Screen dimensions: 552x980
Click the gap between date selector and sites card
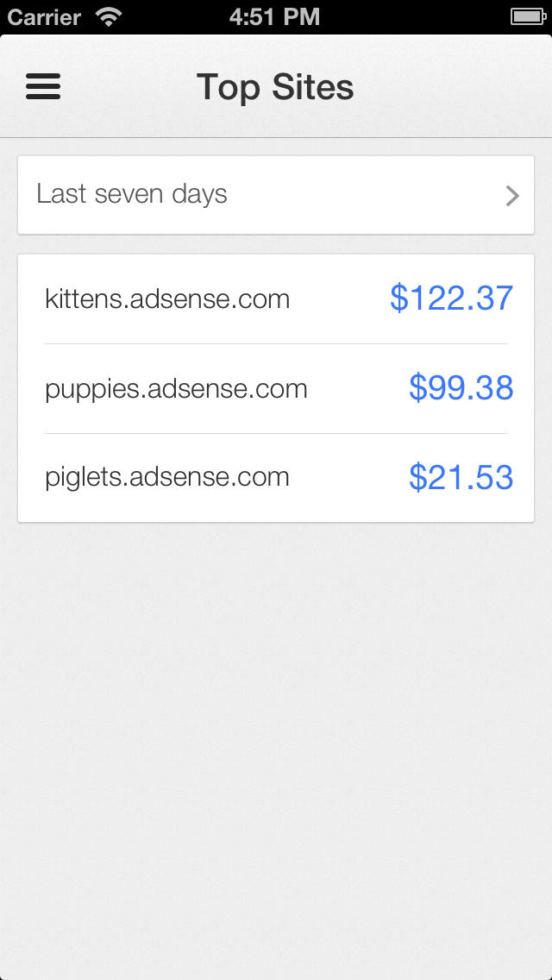(x=276, y=244)
